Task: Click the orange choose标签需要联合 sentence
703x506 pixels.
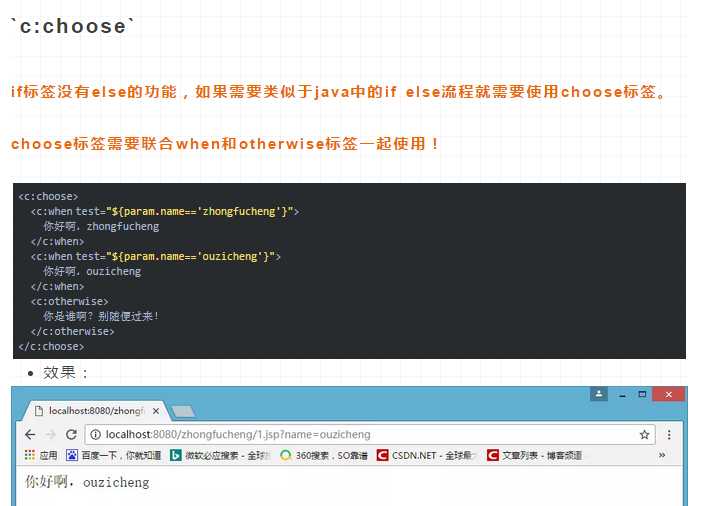Action: pos(225,143)
